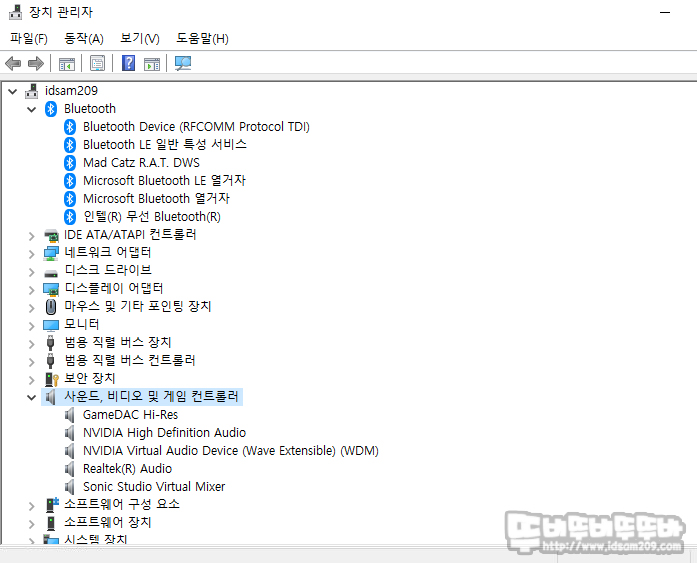
Task: Select Bluetooth LE 일반 특성 서비스
Action: [x=164, y=144]
